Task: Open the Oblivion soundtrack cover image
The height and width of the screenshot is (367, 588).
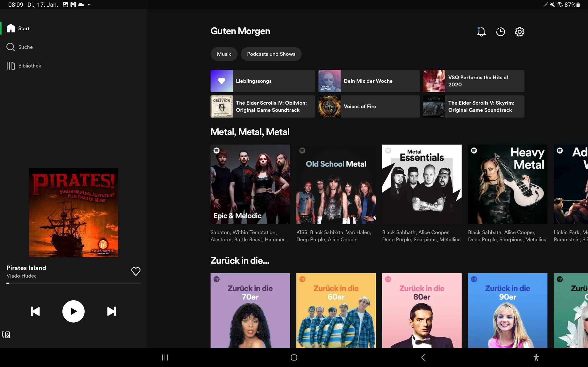Action: [222, 106]
